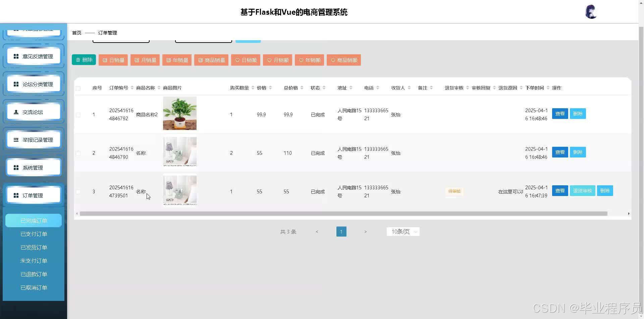The height and width of the screenshot is (319, 644).
Task: Select 已发货订单 in the sidebar
Action: click(x=34, y=247)
